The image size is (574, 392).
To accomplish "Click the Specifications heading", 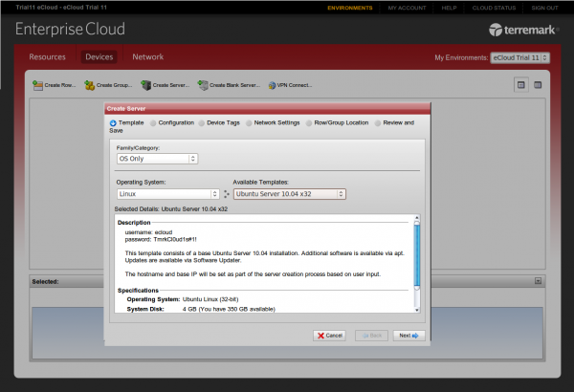I will tap(138, 291).
